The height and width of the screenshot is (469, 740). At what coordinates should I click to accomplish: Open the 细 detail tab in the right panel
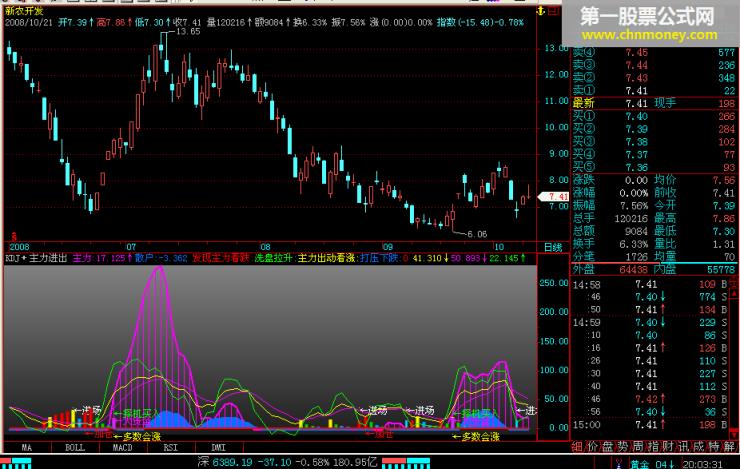(x=577, y=446)
